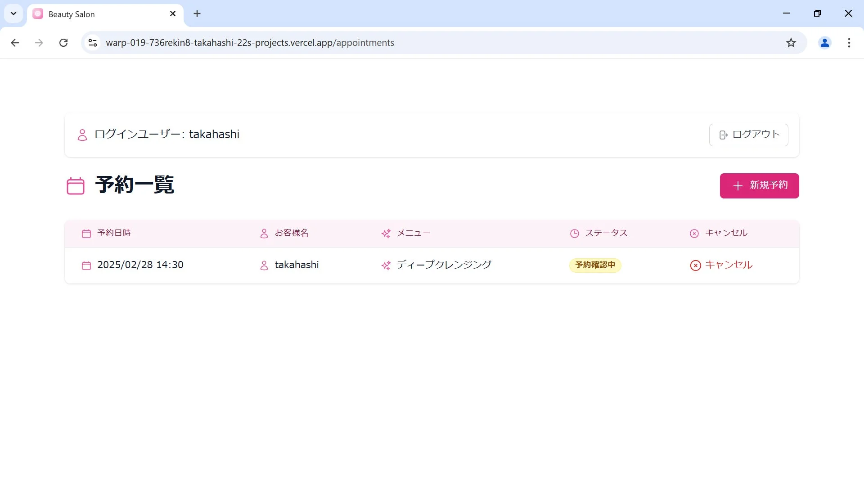Image resolution: width=864 pixels, height=504 pixels.
Task: Select the calendar icon in the 予約日時 column header
Action: (86, 233)
